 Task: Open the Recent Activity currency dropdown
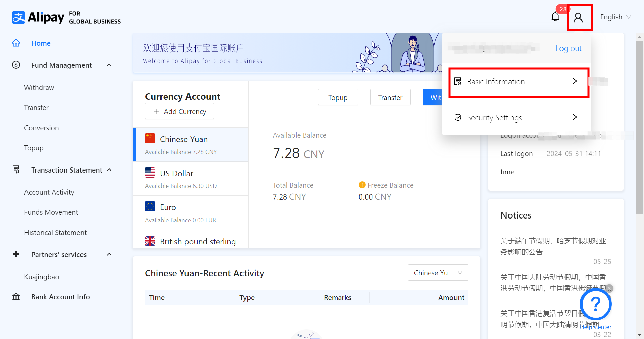coord(438,273)
